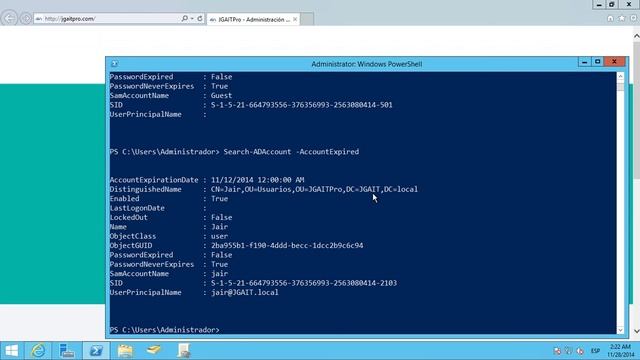Open the address bar dropdown arrow
Image resolution: width=640 pixels, height=360 pixels.
(192, 18)
